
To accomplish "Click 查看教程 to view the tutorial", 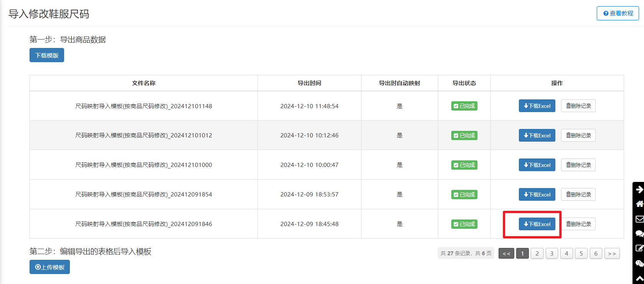I will tap(618, 13).
